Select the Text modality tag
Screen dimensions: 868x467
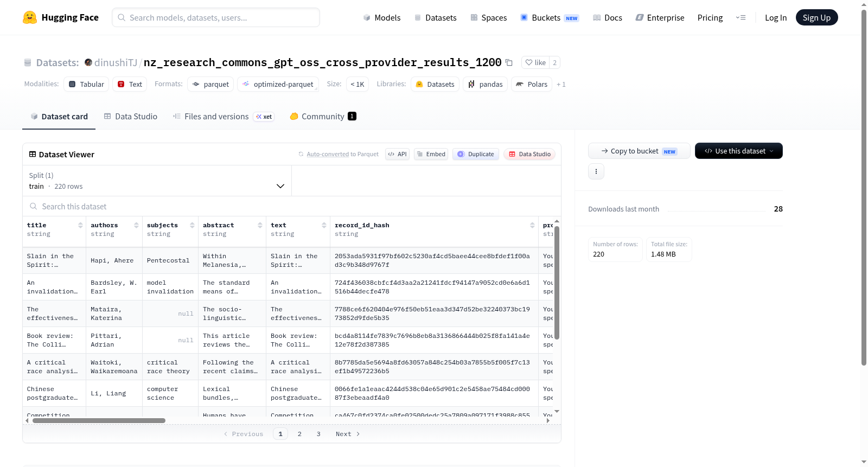pyautogui.click(x=130, y=84)
